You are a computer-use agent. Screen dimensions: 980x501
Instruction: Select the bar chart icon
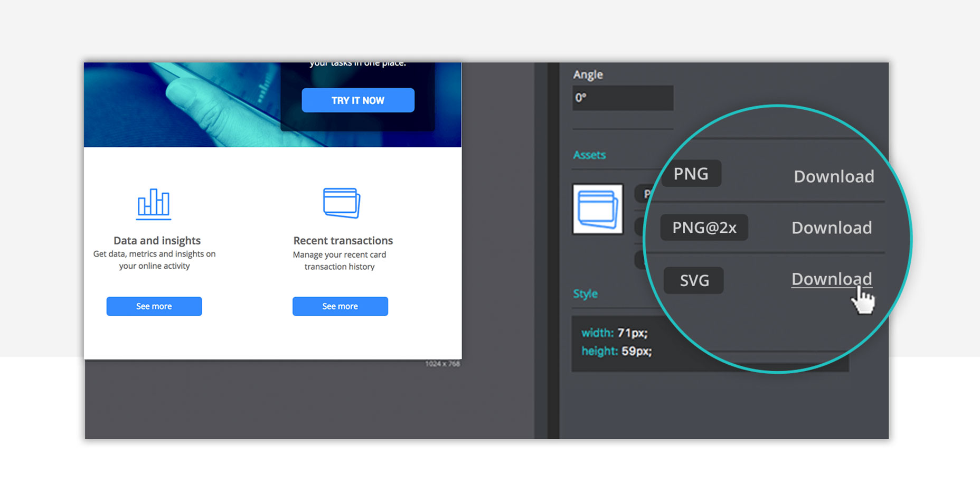154,204
